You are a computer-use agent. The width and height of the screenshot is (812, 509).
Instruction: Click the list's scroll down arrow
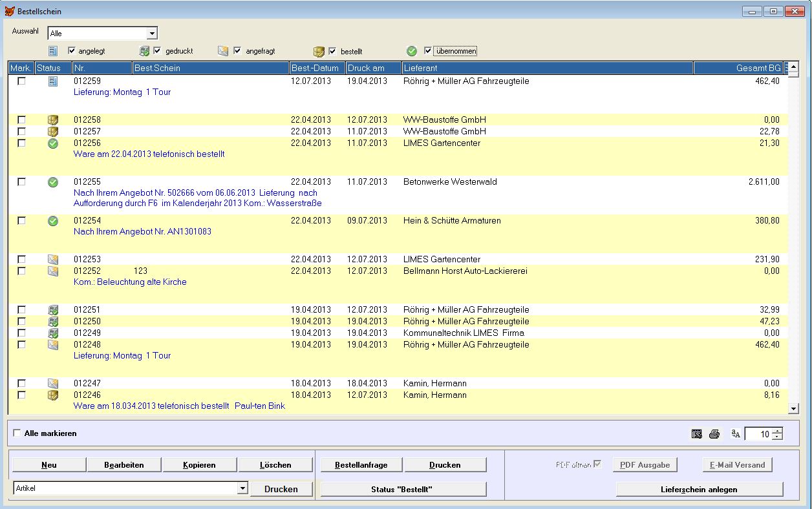point(793,408)
